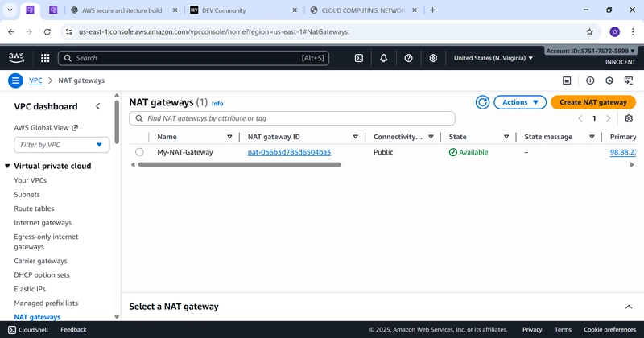Open Chrome three-dot menu
This screenshot has width=644, height=338.
tap(633, 31)
